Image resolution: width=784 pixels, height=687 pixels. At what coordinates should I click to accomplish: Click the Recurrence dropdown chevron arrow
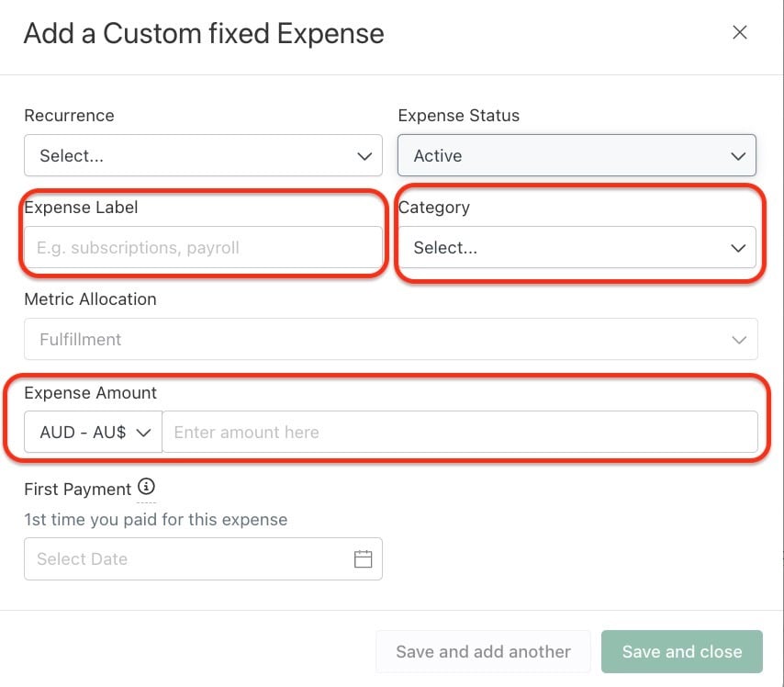coord(364,156)
